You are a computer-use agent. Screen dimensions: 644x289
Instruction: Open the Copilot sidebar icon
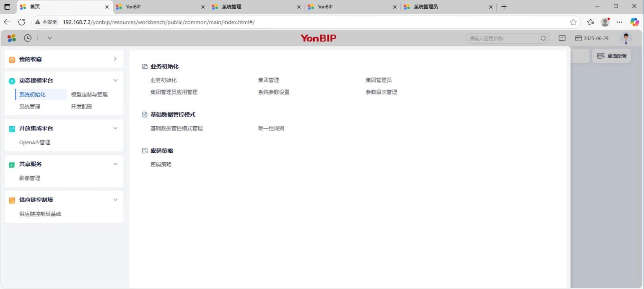634,22
